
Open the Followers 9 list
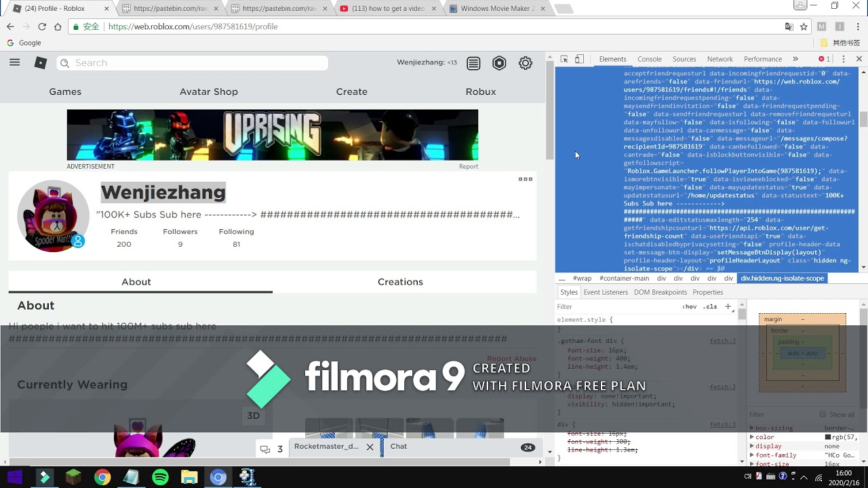[180, 238]
